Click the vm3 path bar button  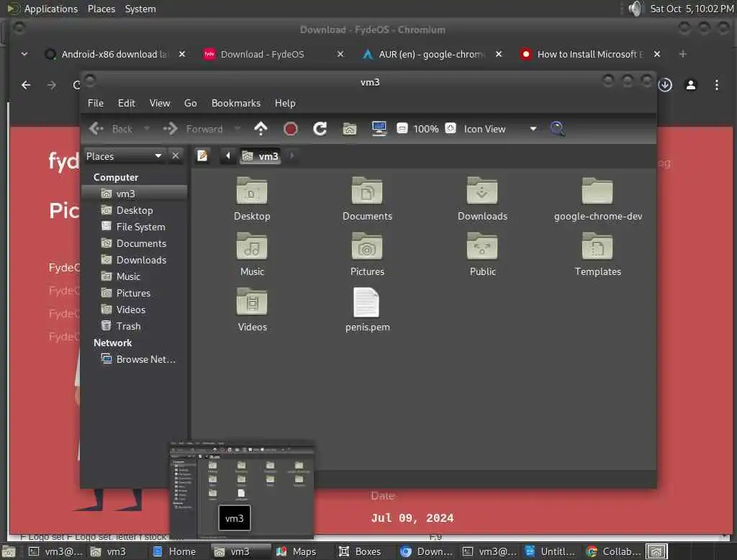[261, 156]
